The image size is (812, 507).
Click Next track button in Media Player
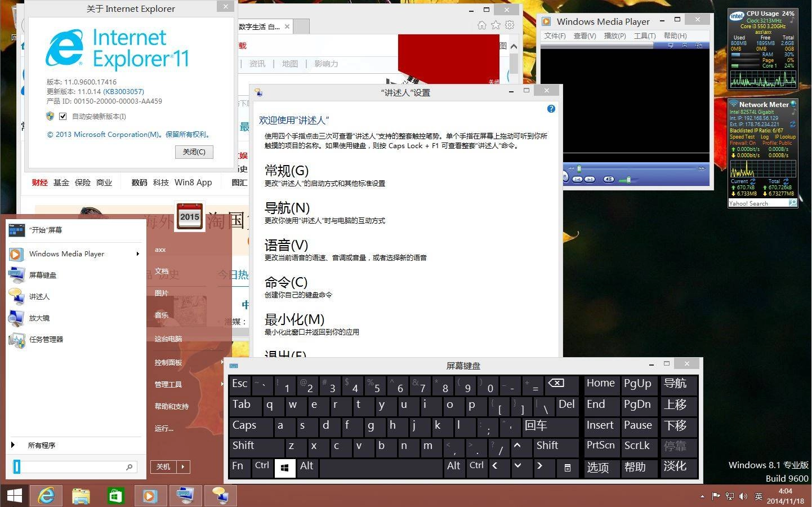pos(590,179)
